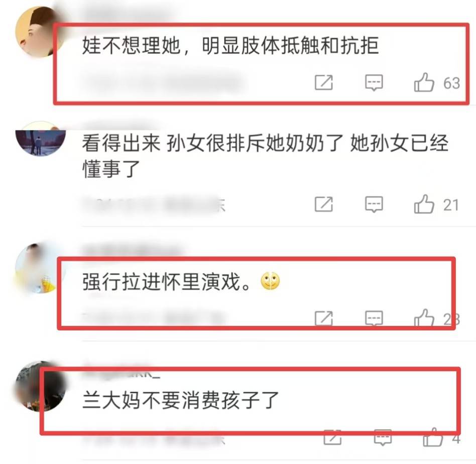Reply to the 兰大妈不要消费孩子了 comment
Viewport: 476px width, 464px height.
click(x=383, y=437)
